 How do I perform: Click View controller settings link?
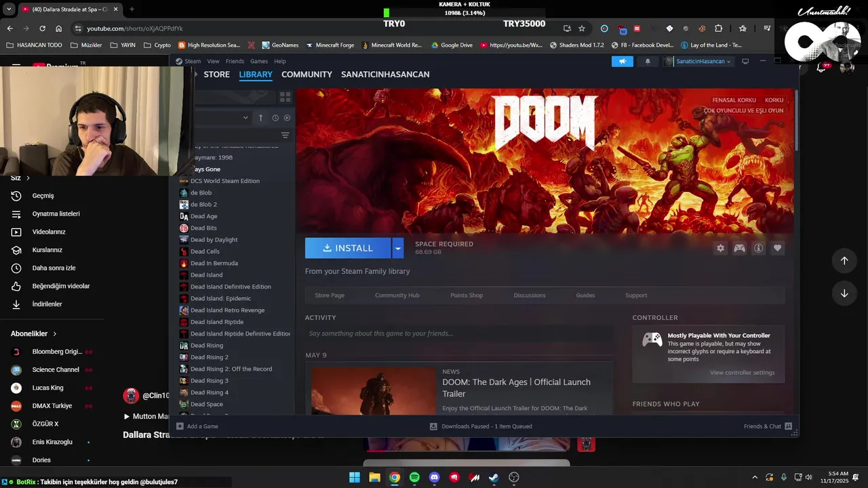coord(742,372)
